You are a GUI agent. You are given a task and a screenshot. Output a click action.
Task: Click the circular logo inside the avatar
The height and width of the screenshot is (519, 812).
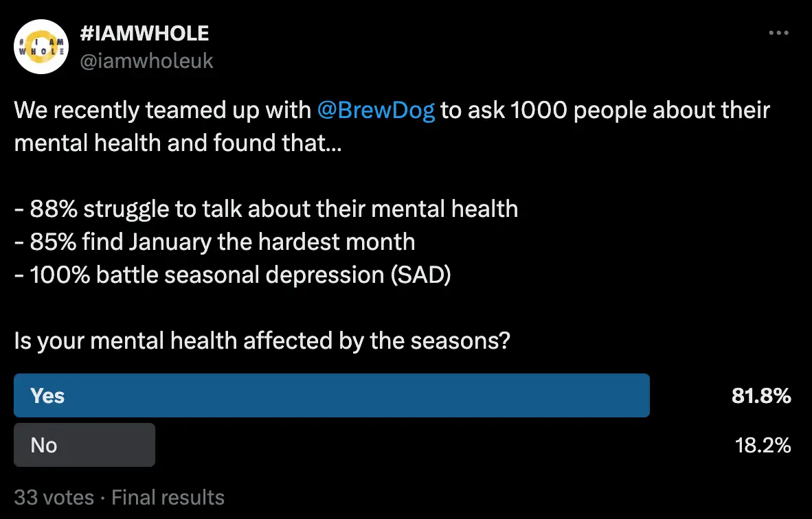click(41, 47)
